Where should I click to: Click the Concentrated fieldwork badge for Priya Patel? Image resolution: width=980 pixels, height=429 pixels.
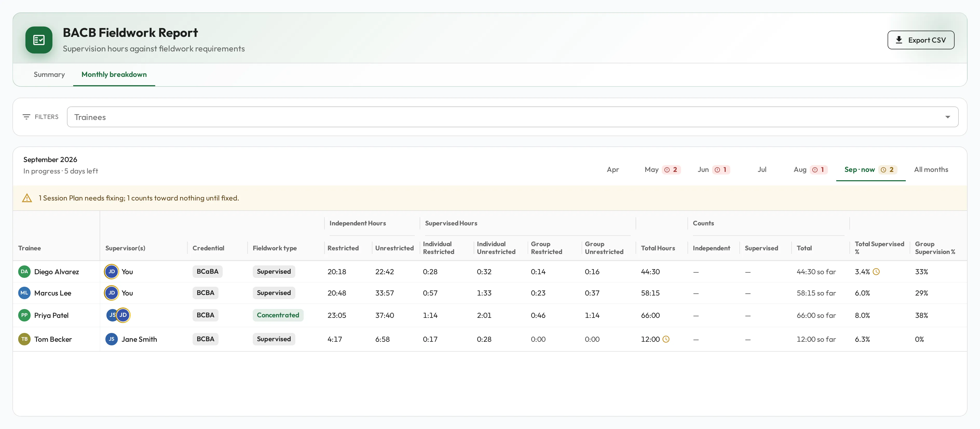[x=278, y=315]
